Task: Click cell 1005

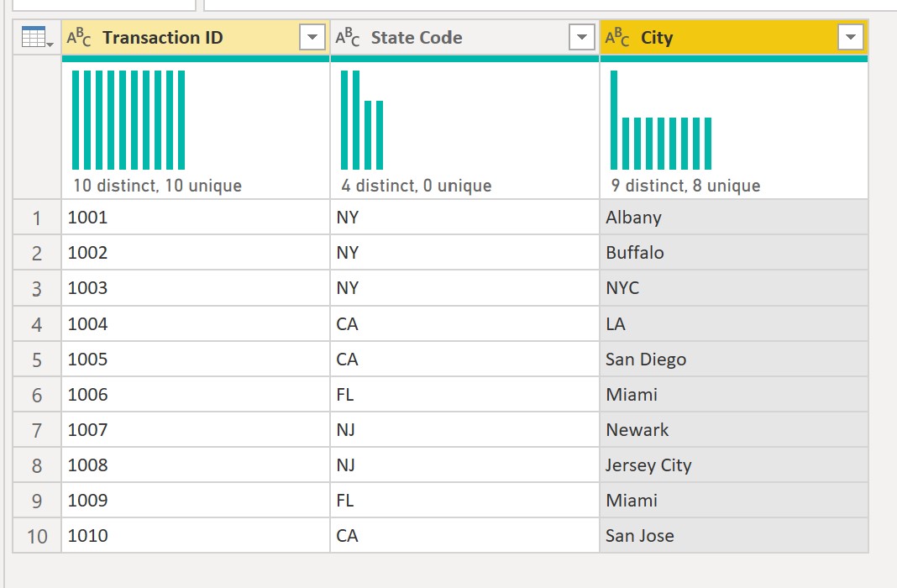Action: pos(196,360)
